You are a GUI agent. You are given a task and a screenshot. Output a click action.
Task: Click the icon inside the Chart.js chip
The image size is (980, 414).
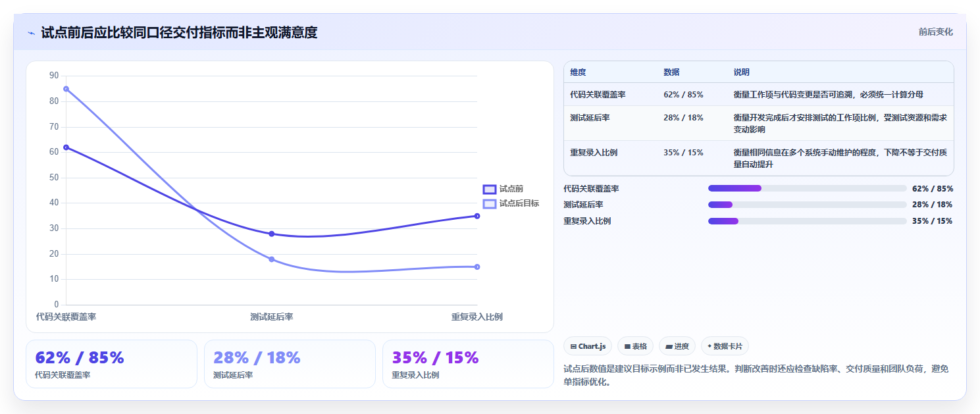(573, 346)
